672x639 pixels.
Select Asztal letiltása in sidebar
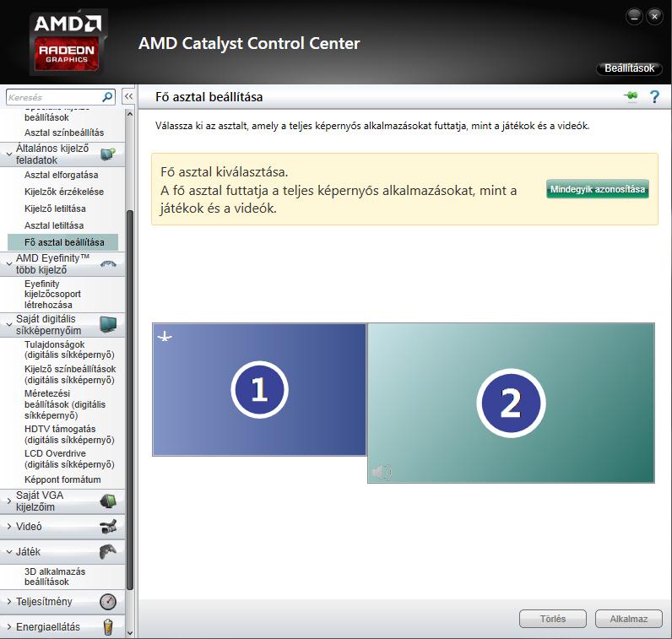pyautogui.click(x=54, y=225)
